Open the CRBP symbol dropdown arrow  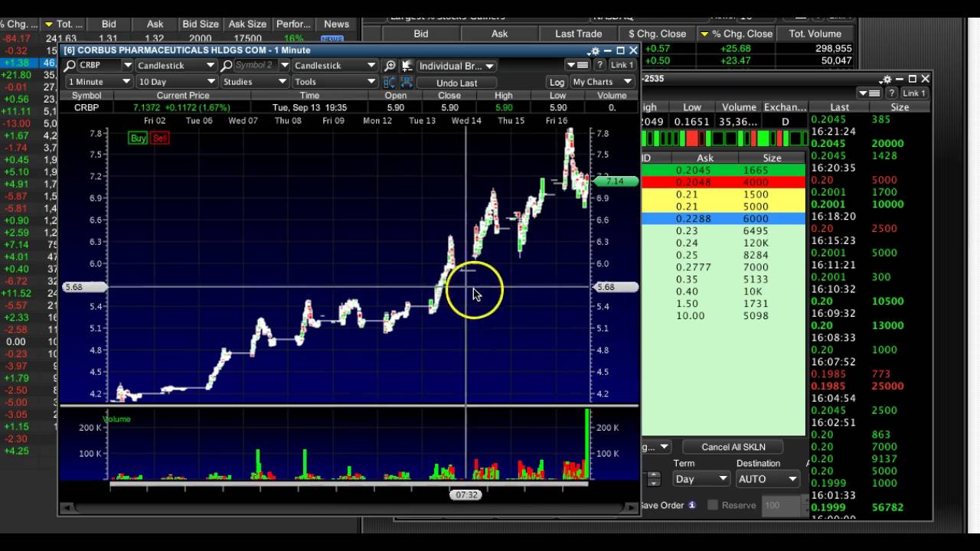127,66
